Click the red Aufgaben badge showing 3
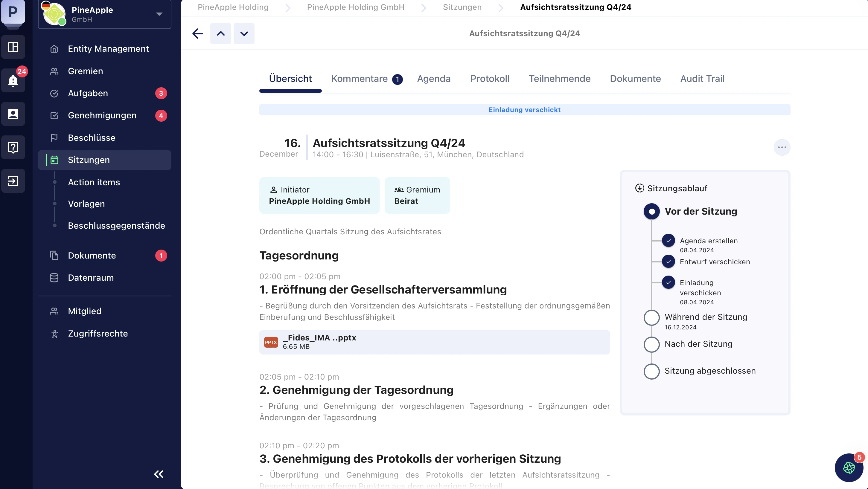 click(x=161, y=93)
